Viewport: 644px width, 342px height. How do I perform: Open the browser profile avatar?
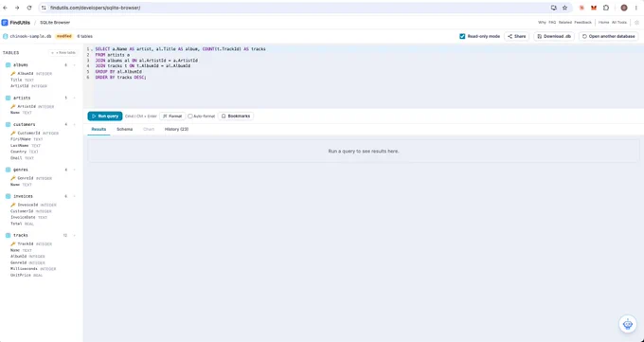click(624, 8)
